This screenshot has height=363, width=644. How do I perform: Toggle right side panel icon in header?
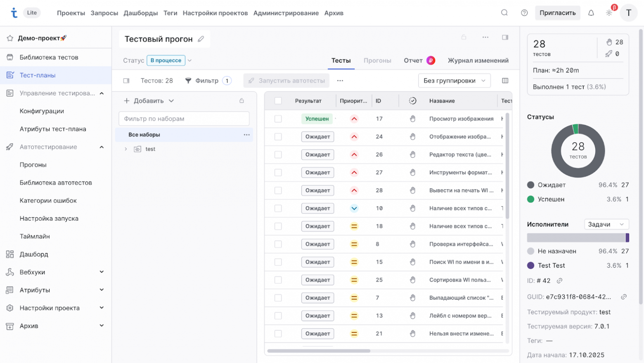click(505, 37)
